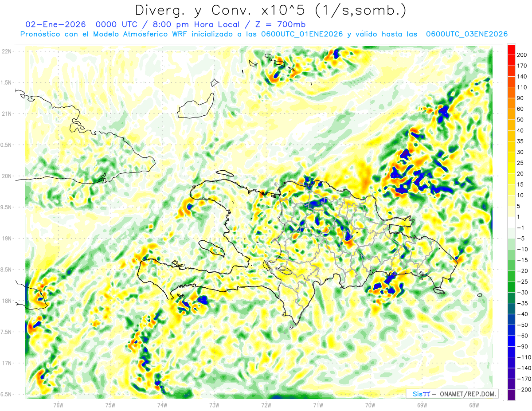532x411 pixels.
Task: Click the title 'Diverg. y Conv. x10^5 (1/s,somb.)'
Action: coord(271,11)
